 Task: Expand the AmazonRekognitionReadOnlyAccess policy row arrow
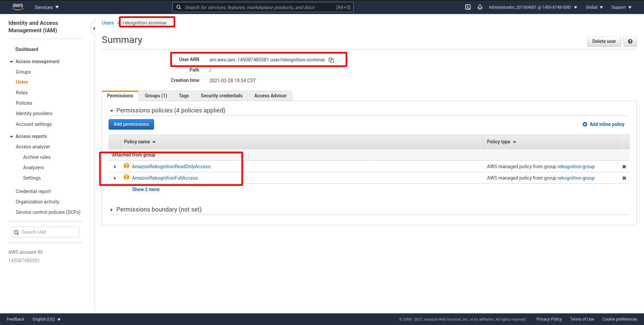(115, 167)
